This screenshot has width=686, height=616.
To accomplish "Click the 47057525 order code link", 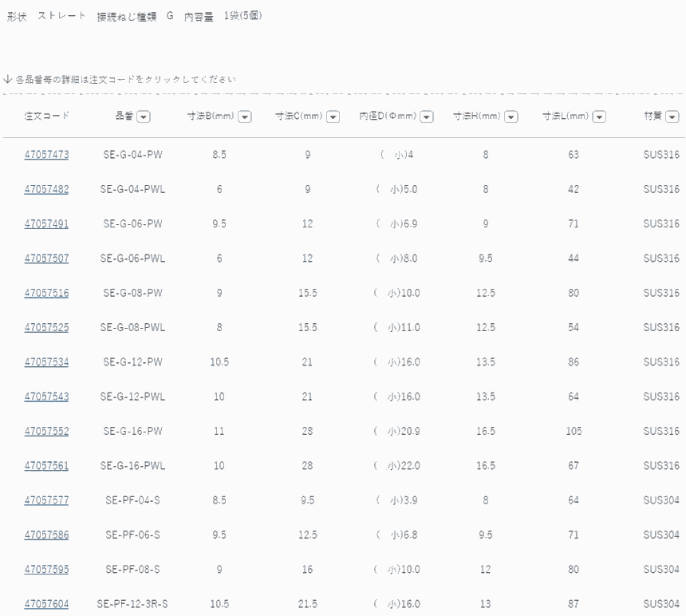I will point(46,327).
